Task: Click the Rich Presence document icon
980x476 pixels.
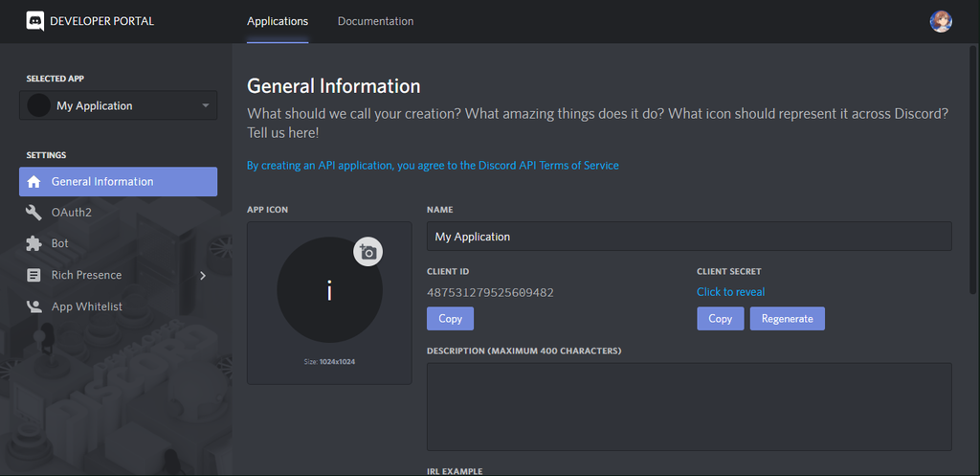Action: point(33,275)
